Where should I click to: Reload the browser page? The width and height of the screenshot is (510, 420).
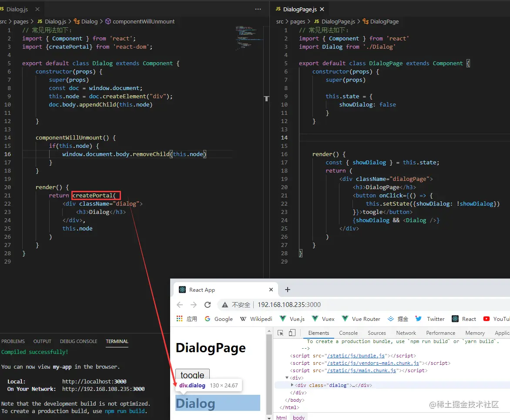[x=208, y=305]
